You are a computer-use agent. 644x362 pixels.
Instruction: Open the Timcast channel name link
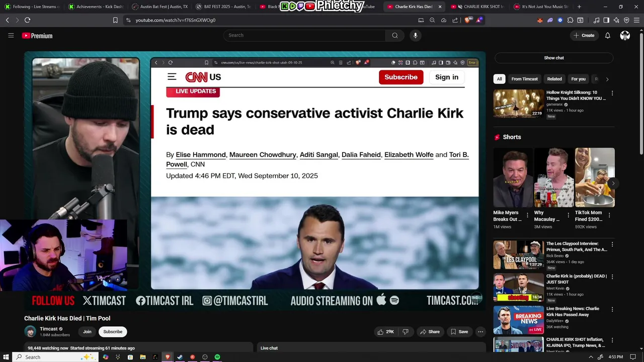click(x=49, y=329)
